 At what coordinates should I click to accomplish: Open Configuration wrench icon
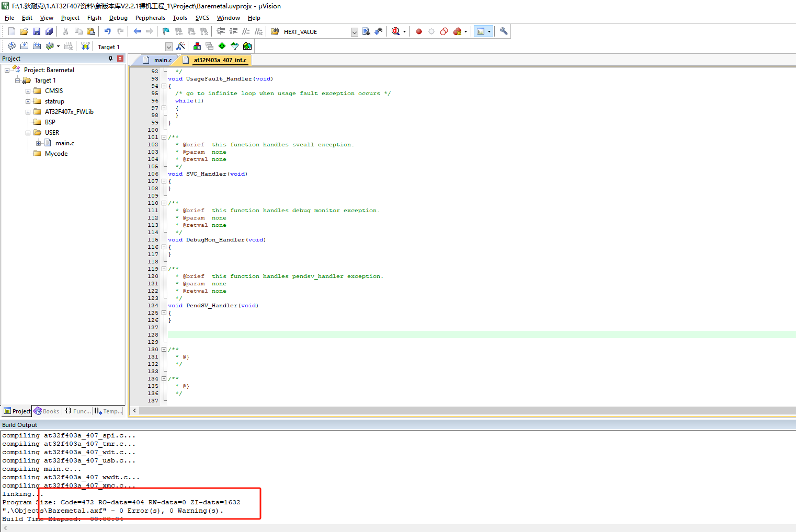click(x=504, y=31)
